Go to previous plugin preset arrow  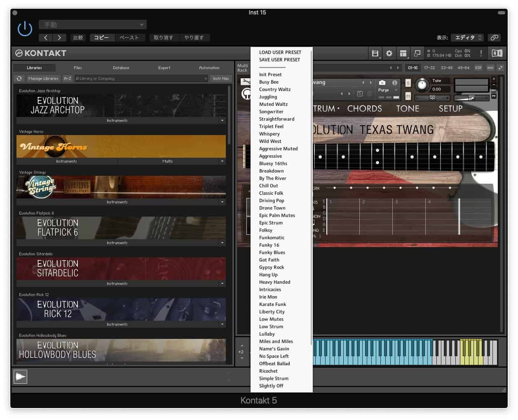46,37
